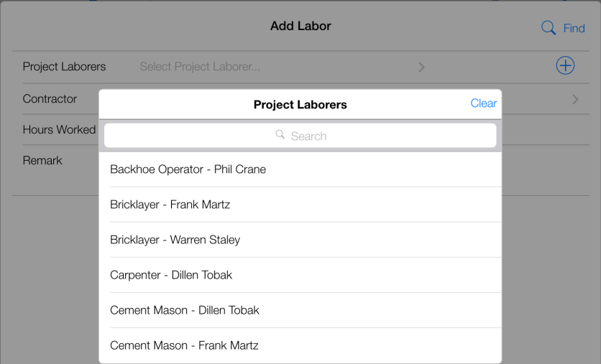Choose Bricklayer - Frank Martz

pos(170,205)
